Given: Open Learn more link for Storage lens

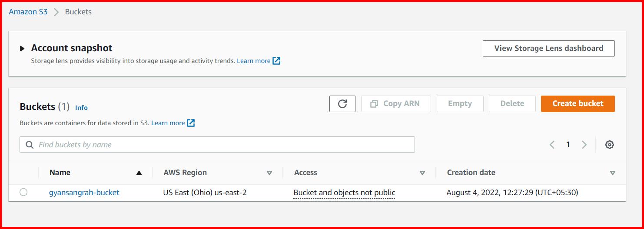Looking at the screenshot, I should coord(254,61).
